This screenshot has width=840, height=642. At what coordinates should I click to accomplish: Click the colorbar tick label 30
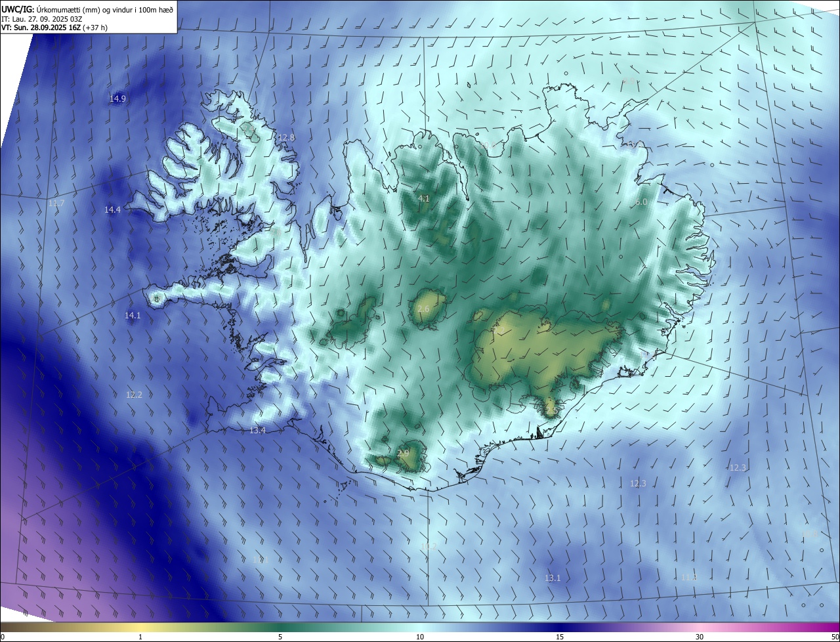(x=700, y=637)
